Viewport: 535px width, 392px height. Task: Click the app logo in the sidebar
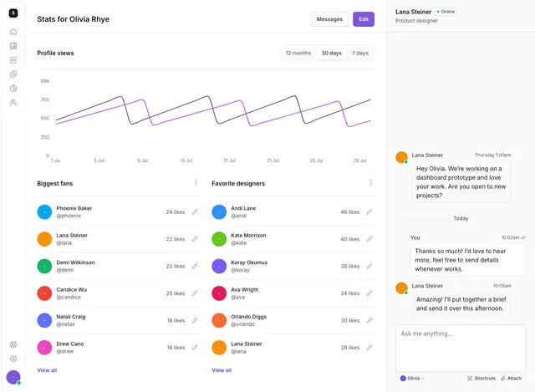click(13, 13)
